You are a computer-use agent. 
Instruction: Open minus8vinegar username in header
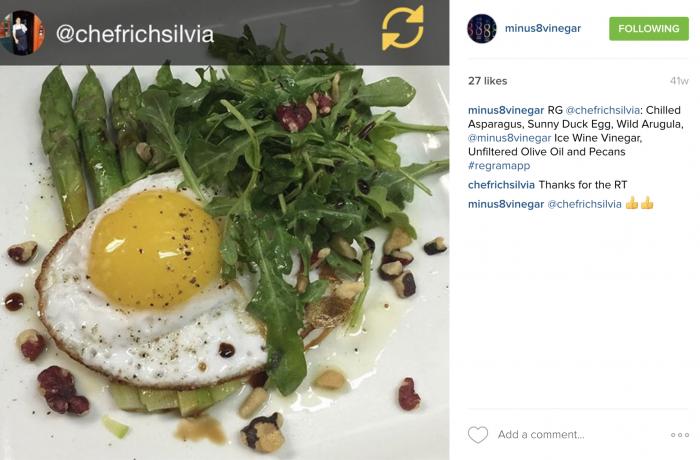(x=542, y=28)
